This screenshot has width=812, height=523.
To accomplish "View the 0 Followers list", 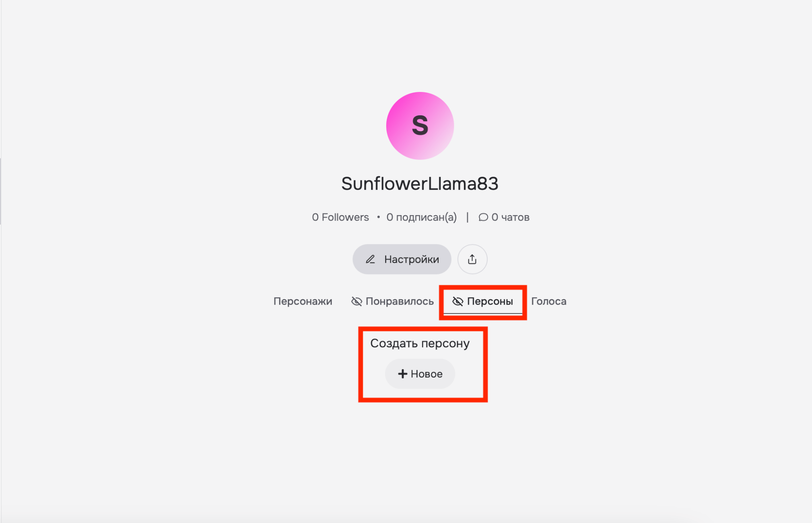I will (x=340, y=217).
